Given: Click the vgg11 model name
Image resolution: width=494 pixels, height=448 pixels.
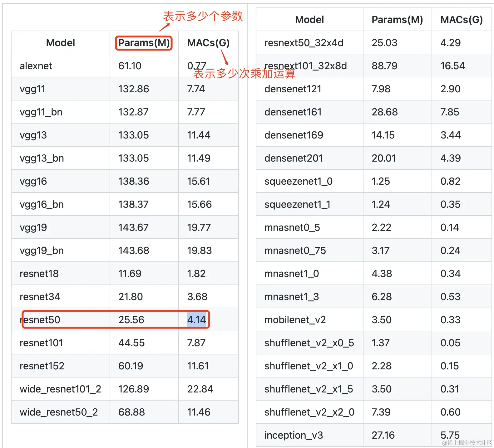Looking at the screenshot, I should 32,89.
